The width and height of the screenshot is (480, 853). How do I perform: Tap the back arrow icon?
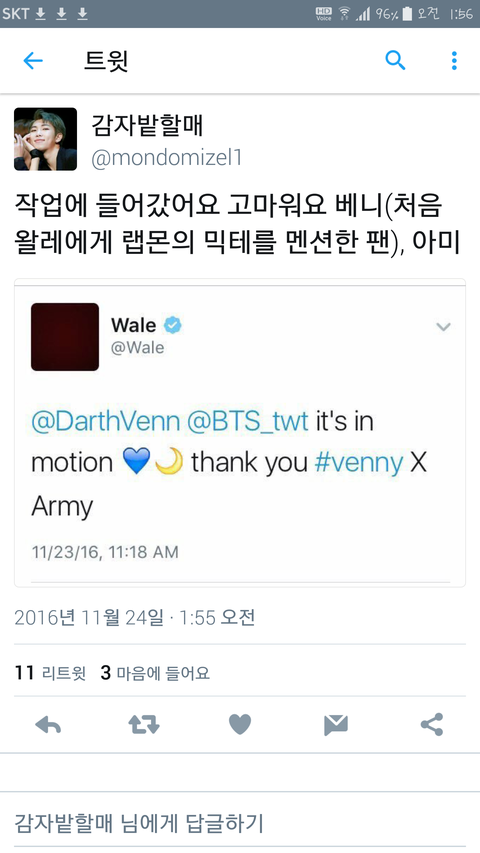point(33,60)
